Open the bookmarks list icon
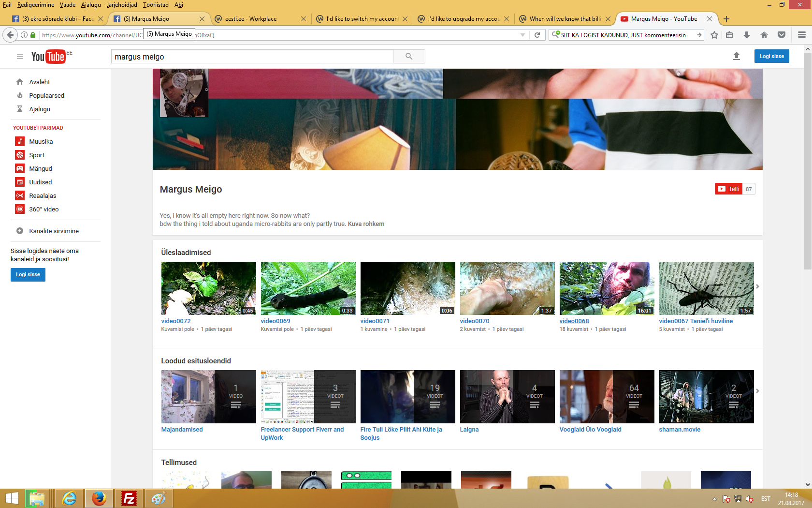Image resolution: width=812 pixels, height=508 pixels. 729,35
